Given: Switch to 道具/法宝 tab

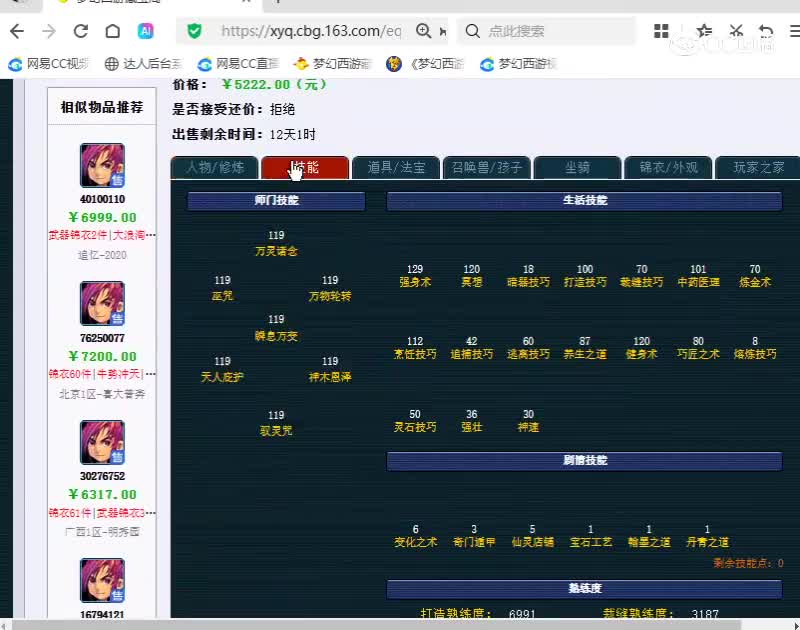Looking at the screenshot, I should pyautogui.click(x=396, y=168).
